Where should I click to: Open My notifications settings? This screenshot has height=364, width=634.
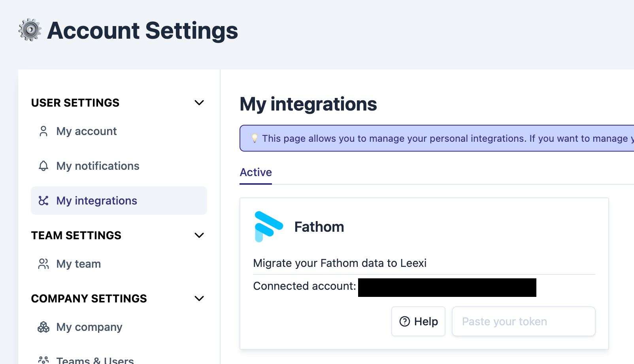coord(119,166)
